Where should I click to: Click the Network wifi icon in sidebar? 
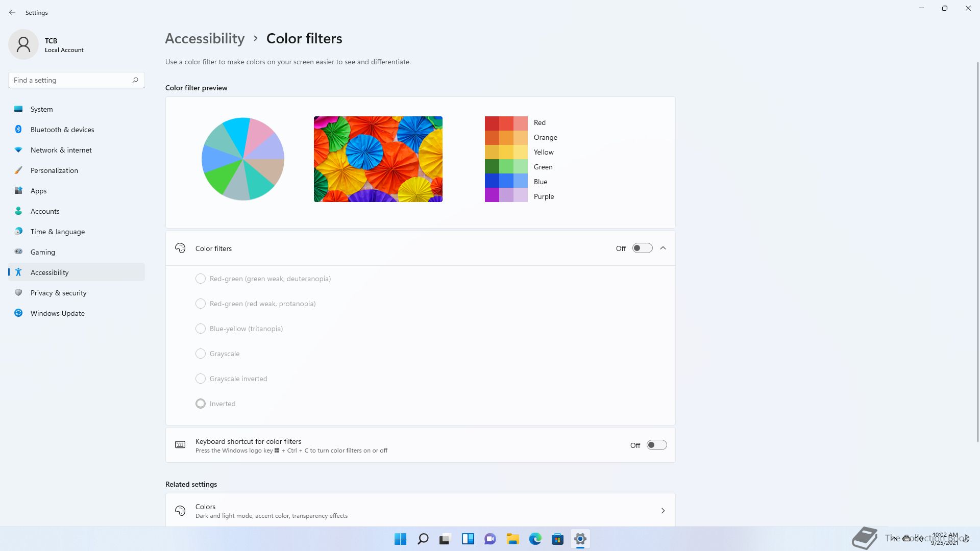18,149
